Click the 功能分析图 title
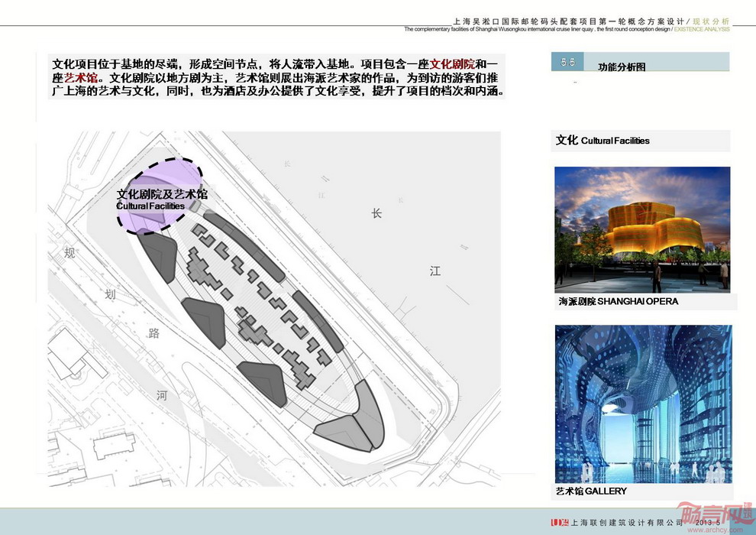This screenshot has width=756, height=535. [x=621, y=67]
